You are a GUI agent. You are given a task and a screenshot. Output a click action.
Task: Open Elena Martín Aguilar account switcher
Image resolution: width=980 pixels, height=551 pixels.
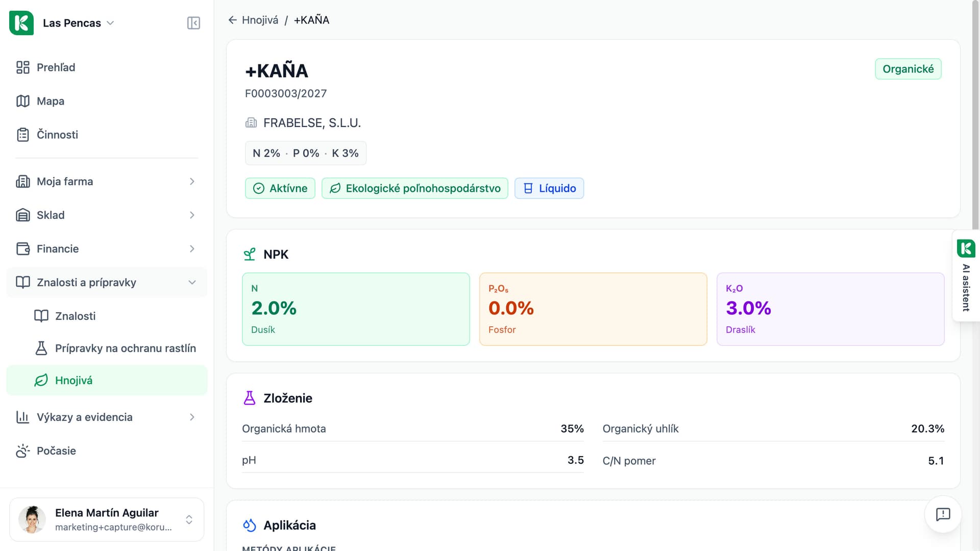click(x=107, y=519)
